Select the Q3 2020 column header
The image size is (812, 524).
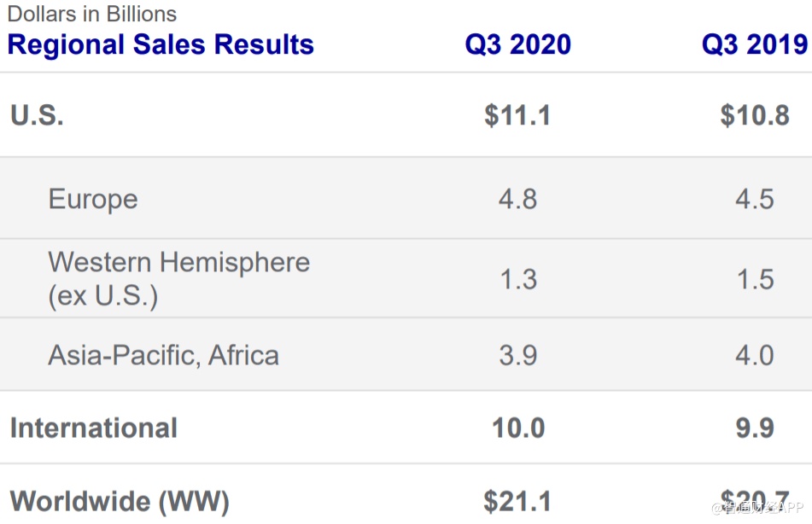click(517, 44)
